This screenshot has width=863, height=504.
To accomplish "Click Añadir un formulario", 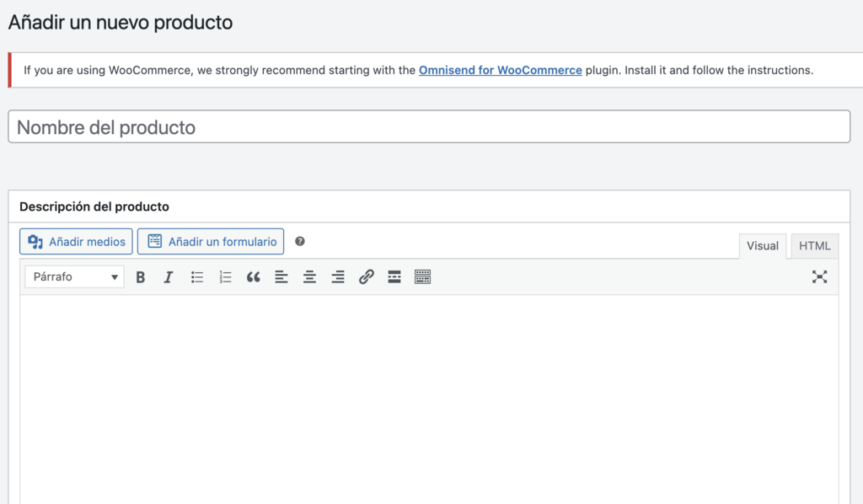I will pos(211,241).
